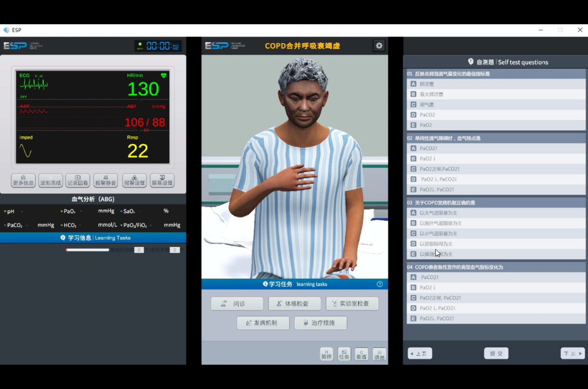Image resolution: width=588 pixels, height=389 pixels.
Task: Click the 更多信息 (more info) monitor button
Action: 23,181
